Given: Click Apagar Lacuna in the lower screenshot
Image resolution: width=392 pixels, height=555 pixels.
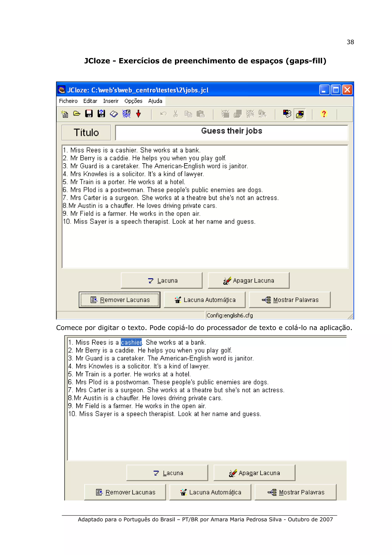Looking at the screenshot, I should (254, 473).
